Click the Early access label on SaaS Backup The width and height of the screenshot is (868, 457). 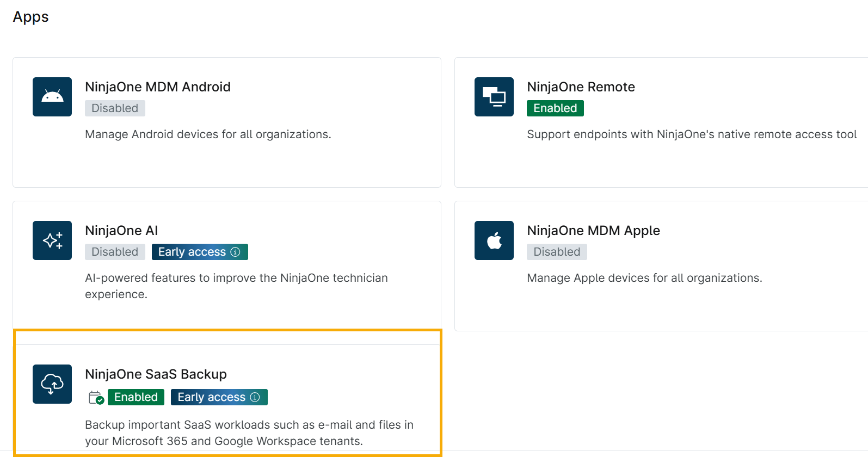tap(211, 397)
